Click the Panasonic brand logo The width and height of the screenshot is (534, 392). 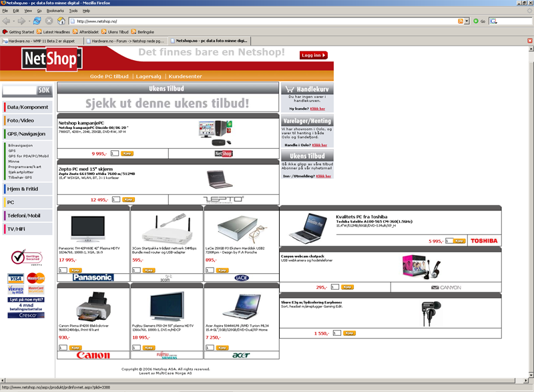click(93, 278)
